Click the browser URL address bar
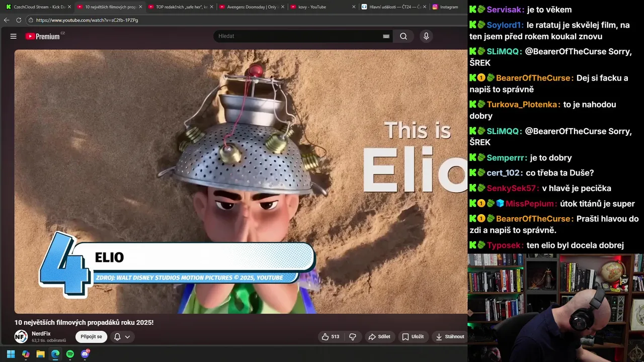 tap(247, 20)
